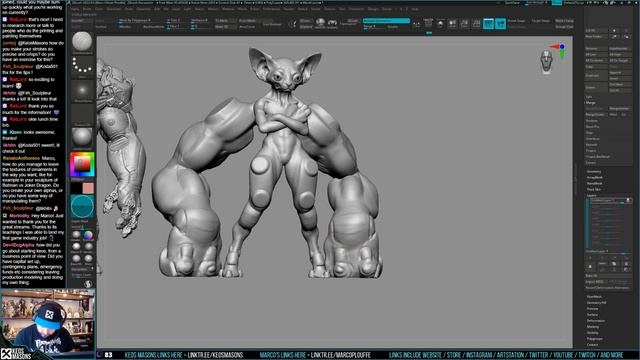640x360 pixels.
Task: Expand the Boolean section
Action: point(591,121)
